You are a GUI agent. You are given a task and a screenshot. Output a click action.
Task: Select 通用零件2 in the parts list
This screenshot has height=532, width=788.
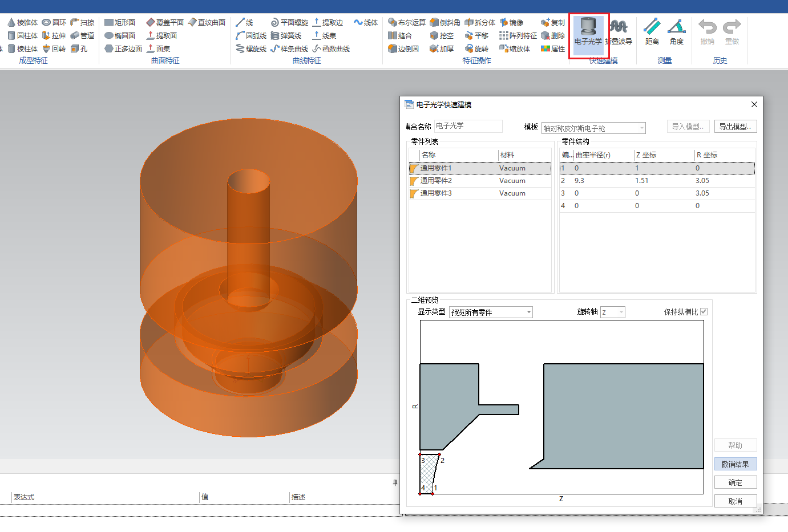436,181
